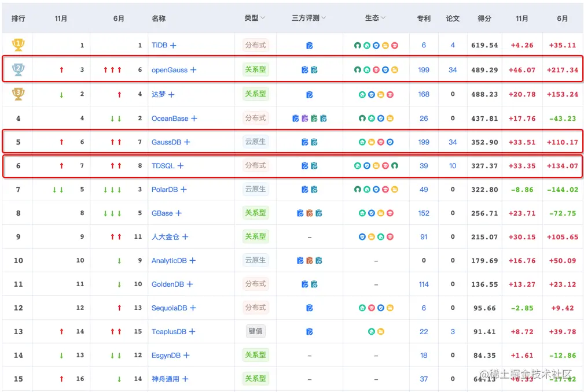Click the plus icon beside PolarDB
Viewport: 584px width, 392px height.
click(x=183, y=190)
